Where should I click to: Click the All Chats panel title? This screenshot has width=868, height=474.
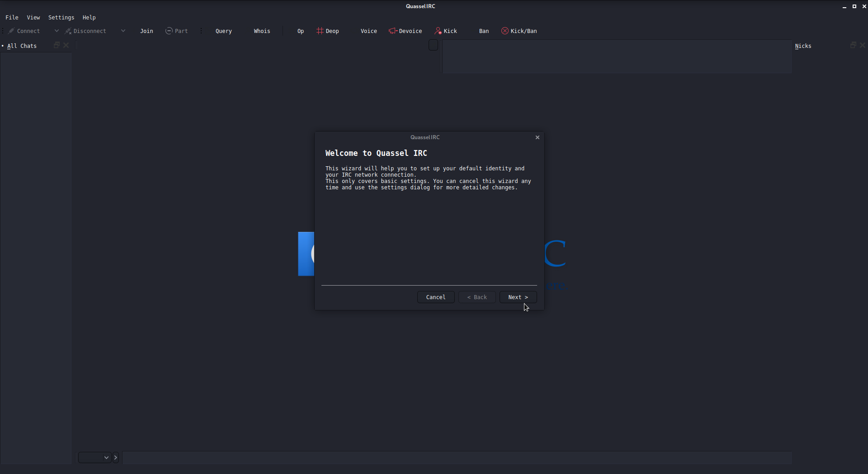pyautogui.click(x=22, y=46)
